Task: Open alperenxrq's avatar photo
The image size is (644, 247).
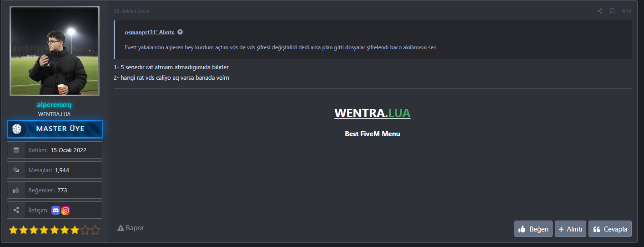Action: pos(55,51)
